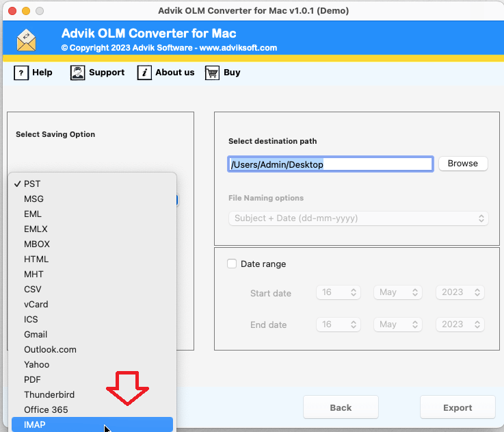
Task: Click the Support agent icon
Action: [77, 73]
